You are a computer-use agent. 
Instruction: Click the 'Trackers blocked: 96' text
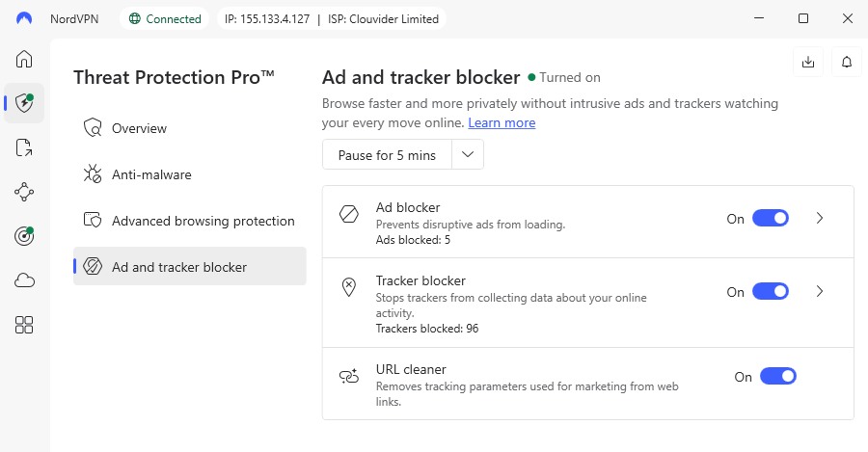click(427, 328)
